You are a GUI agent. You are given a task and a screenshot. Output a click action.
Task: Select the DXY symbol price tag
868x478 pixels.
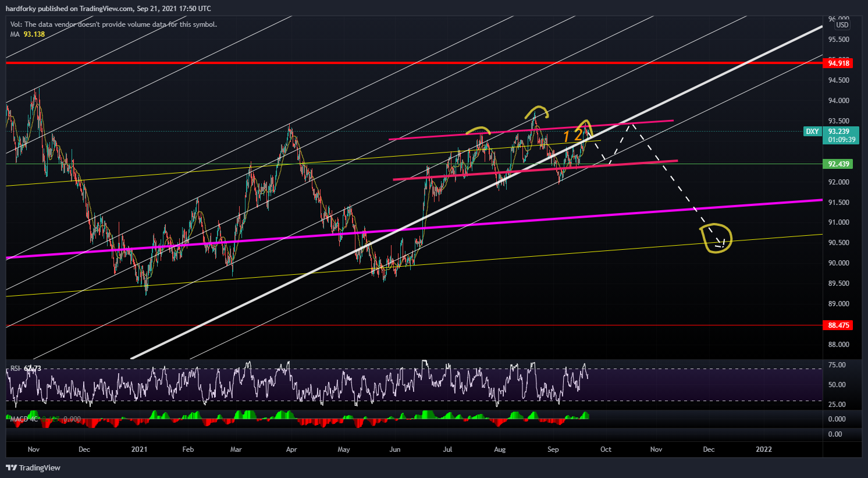[x=812, y=132]
